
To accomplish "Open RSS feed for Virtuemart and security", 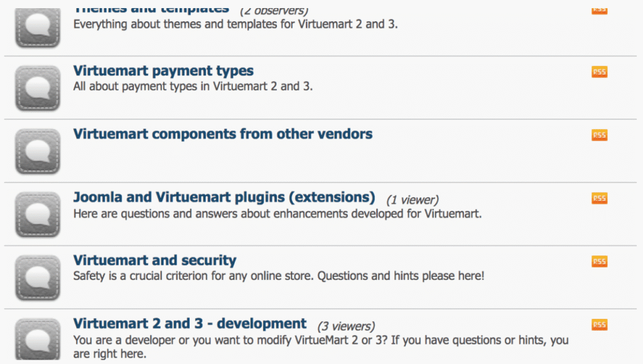I will tap(599, 261).
